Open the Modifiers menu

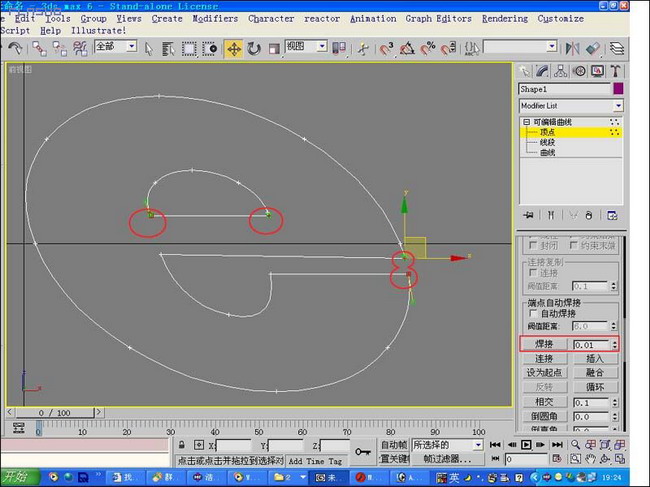[x=215, y=19]
